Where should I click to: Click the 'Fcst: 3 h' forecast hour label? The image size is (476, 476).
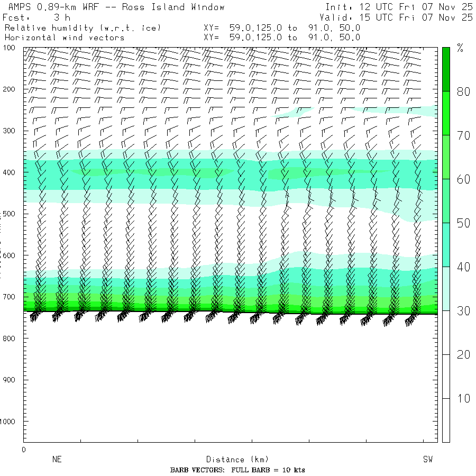[36, 17]
